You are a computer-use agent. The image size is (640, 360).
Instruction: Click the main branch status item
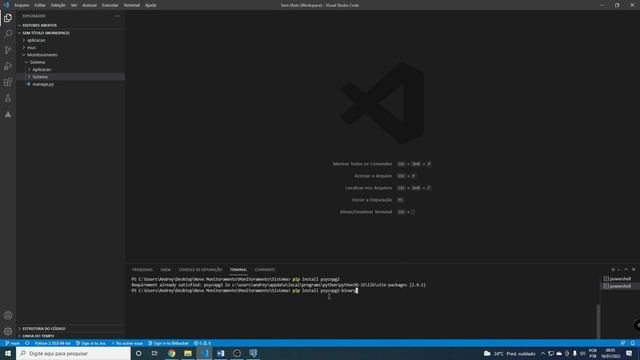[12, 343]
